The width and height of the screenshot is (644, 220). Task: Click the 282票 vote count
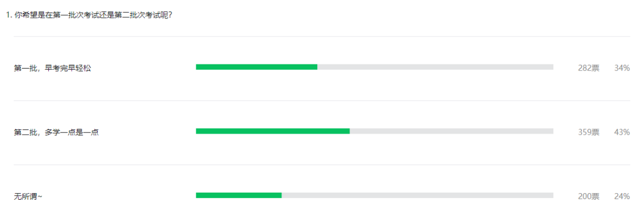589,68
